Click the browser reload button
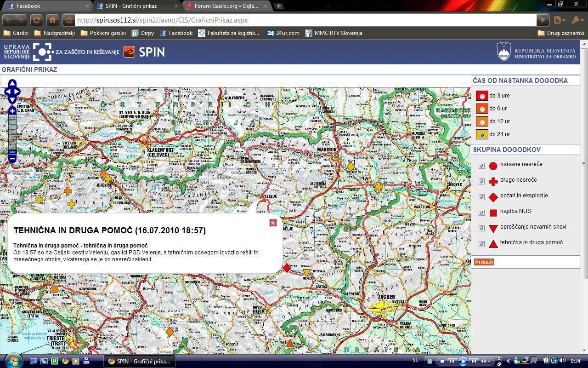This screenshot has width=588, height=368. point(37,20)
